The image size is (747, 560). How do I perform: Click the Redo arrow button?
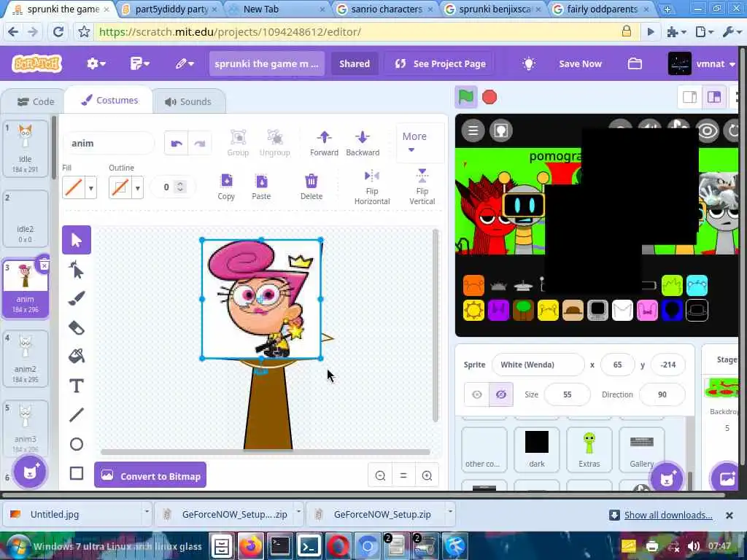(200, 144)
